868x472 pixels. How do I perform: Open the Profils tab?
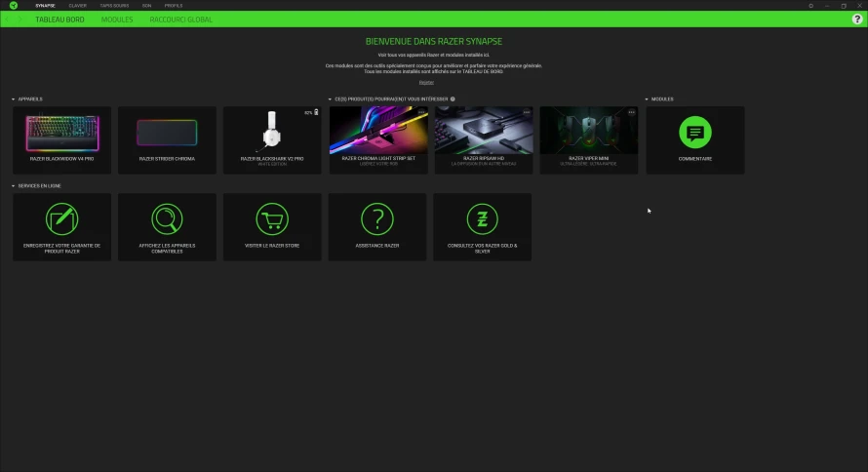tap(174, 6)
